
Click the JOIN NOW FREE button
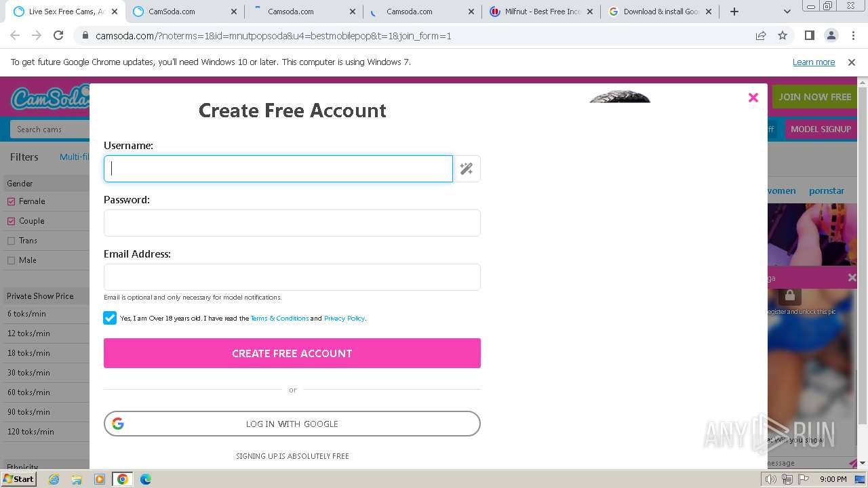(814, 97)
